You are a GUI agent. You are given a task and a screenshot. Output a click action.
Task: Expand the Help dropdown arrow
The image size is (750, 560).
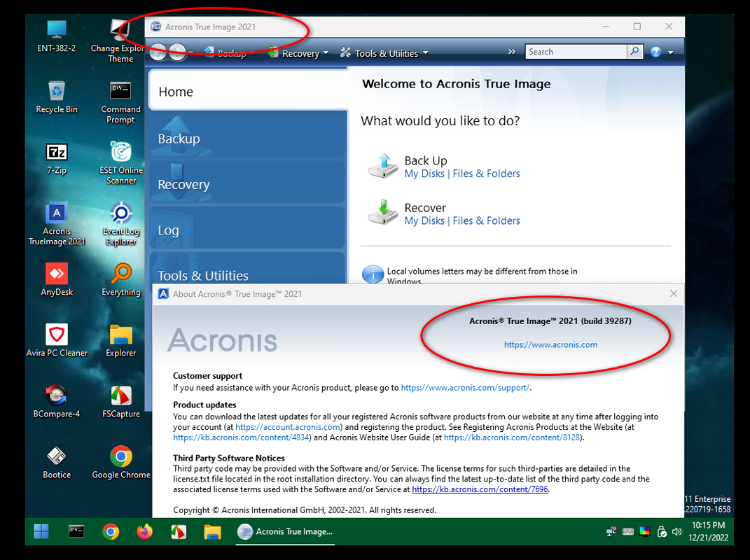point(671,52)
